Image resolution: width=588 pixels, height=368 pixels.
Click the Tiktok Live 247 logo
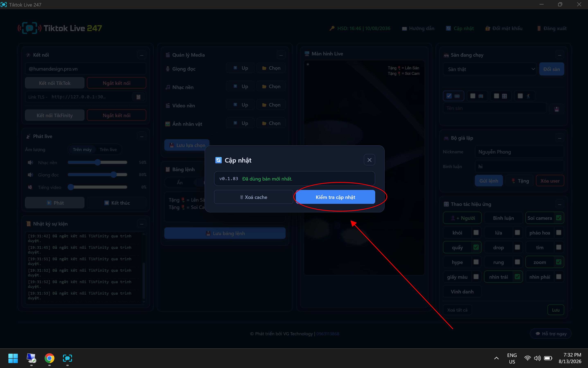(60, 28)
